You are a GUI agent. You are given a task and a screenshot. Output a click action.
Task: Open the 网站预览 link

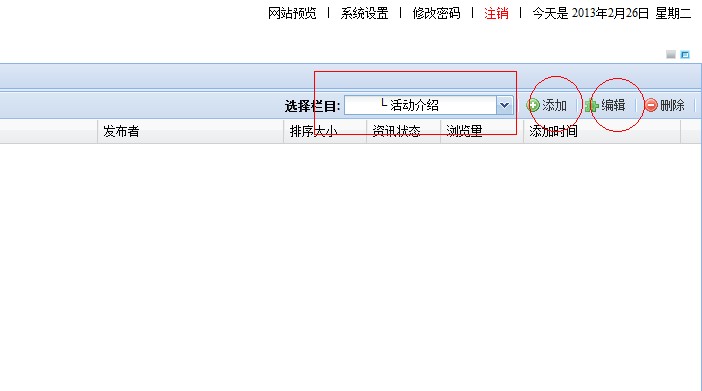[292, 13]
